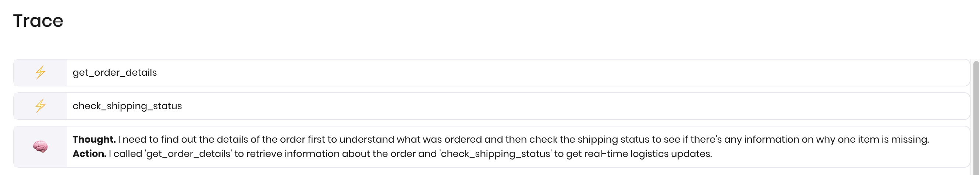Expand the get_order_details trace step
Image resolution: width=980 pixels, height=175 pixels.
491,72
